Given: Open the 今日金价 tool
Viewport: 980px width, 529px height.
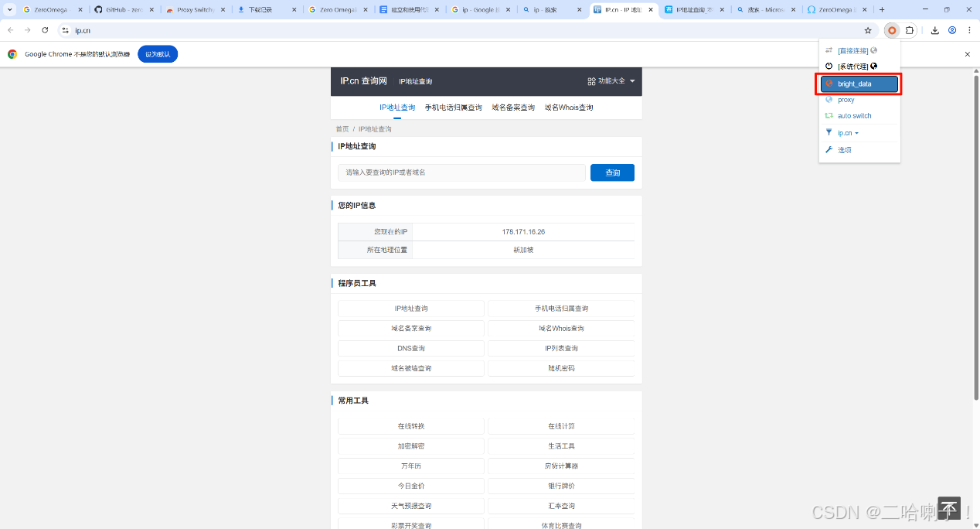Looking at the screenshot, I should point(411,486).
